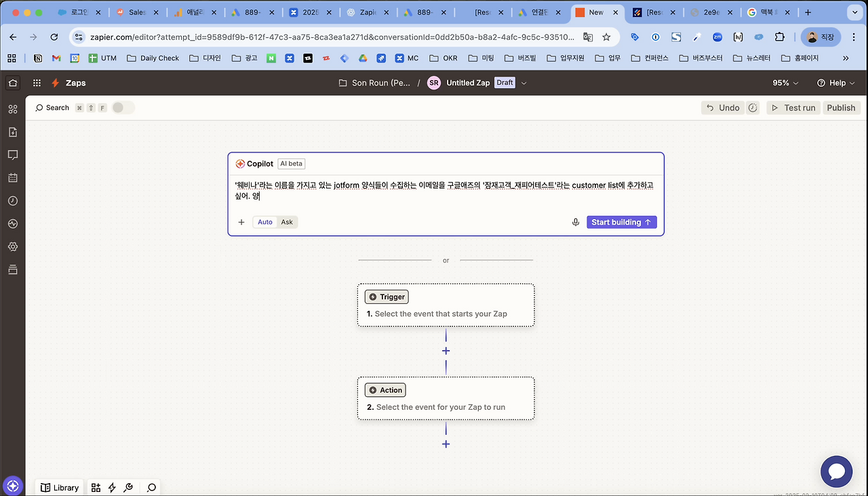Click the microphone icon in Copilot prompt
The image size is (868, 496).
[x=575, y=222]
